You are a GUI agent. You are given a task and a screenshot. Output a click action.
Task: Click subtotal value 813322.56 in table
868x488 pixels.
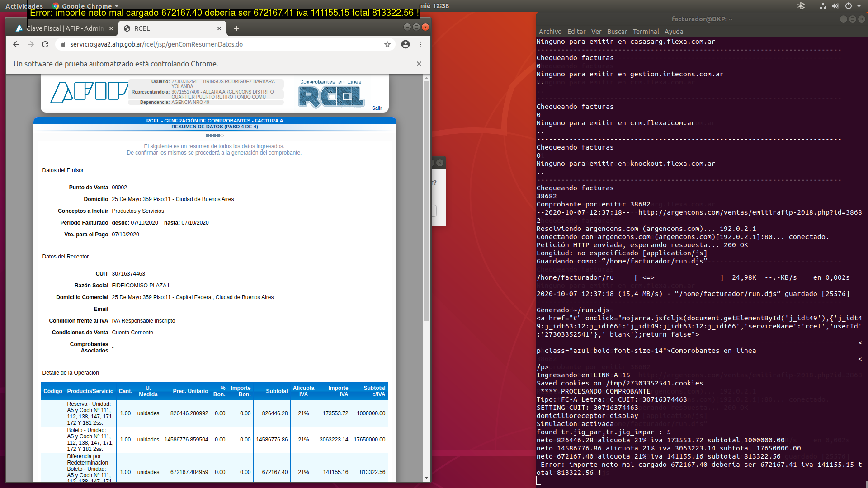coord(373,472)
